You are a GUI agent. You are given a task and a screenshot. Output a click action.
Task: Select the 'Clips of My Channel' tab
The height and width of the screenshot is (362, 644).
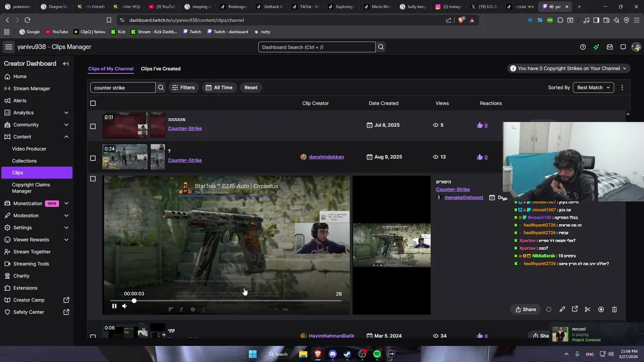click(111, 69)
